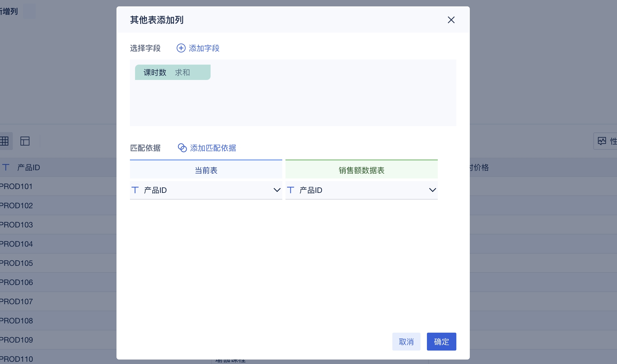The image size is (617, 364).
Task: Select the 销售额数据表 header tab
Action: pyautogui.click(x=361, y=170)
